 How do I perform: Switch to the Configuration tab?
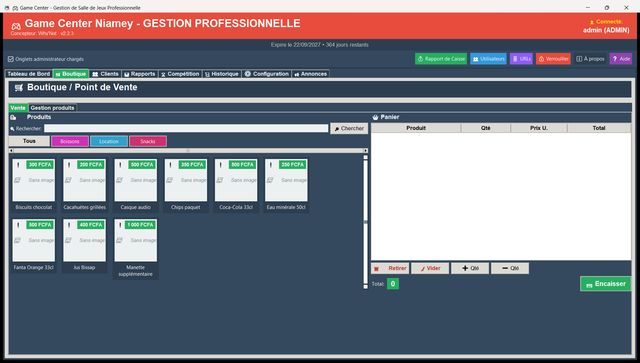267,74
